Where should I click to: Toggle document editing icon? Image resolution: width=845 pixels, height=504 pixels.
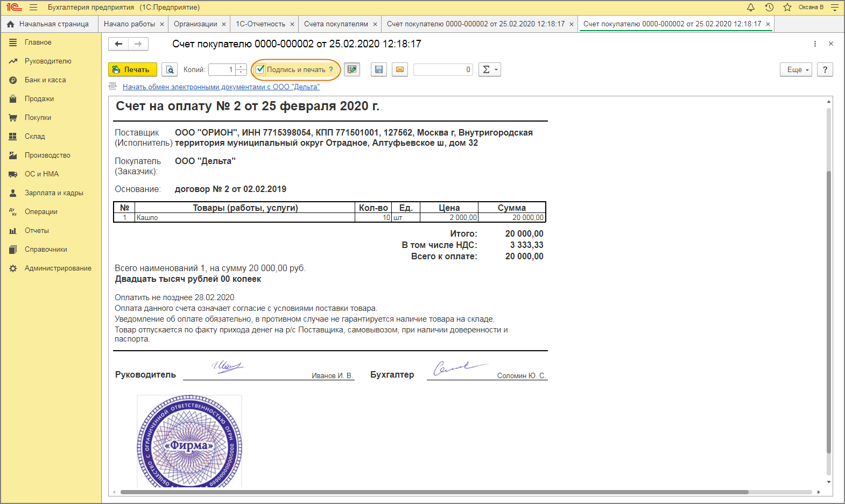352,69
